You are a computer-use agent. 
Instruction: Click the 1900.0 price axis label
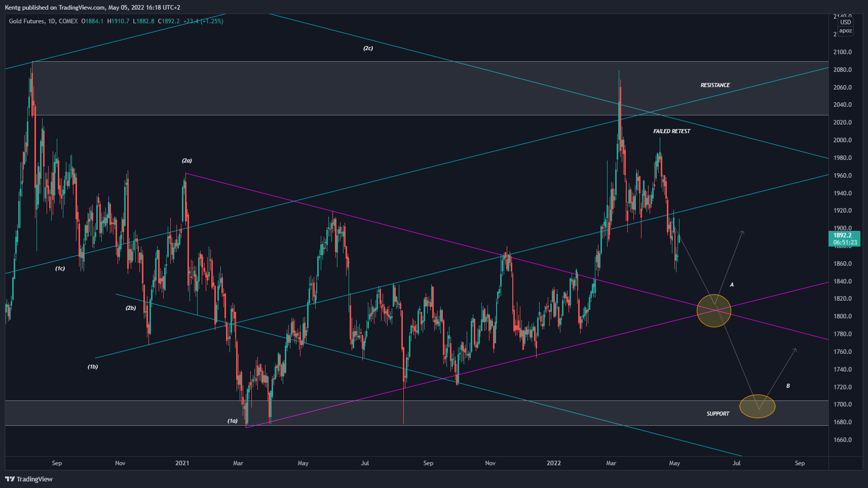point(842,228)
